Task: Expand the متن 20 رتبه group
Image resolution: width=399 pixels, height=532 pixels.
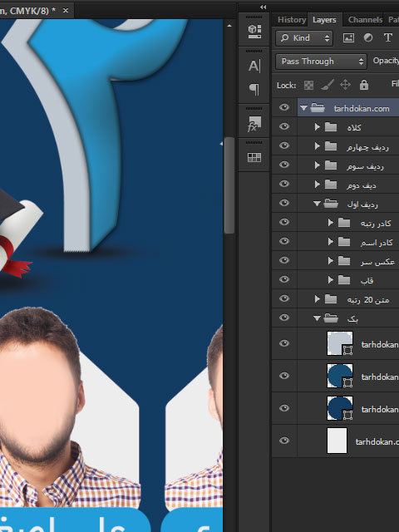Action: click(318, 299)
